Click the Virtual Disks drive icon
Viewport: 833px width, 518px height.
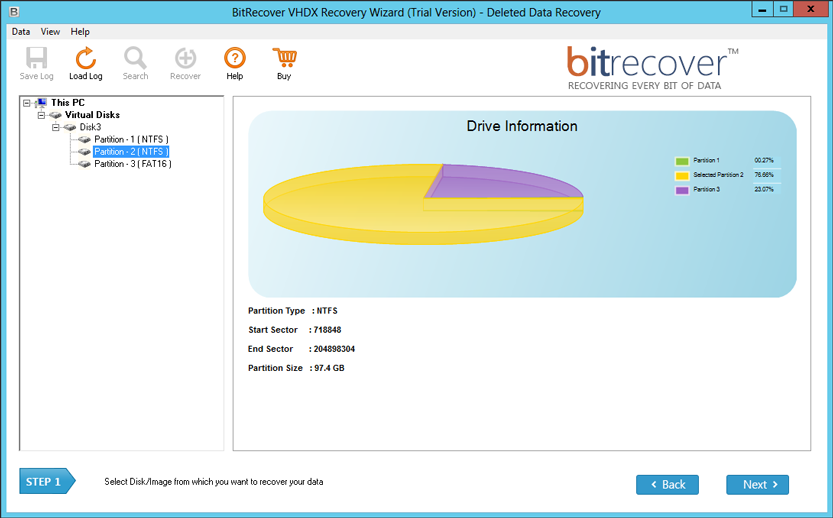pos(55,115)
